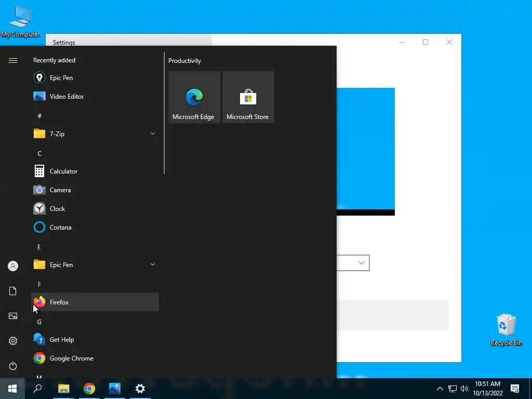The image size is (532, 399).
Task: Click the C letter group header
Action: [x=39, y=154]
